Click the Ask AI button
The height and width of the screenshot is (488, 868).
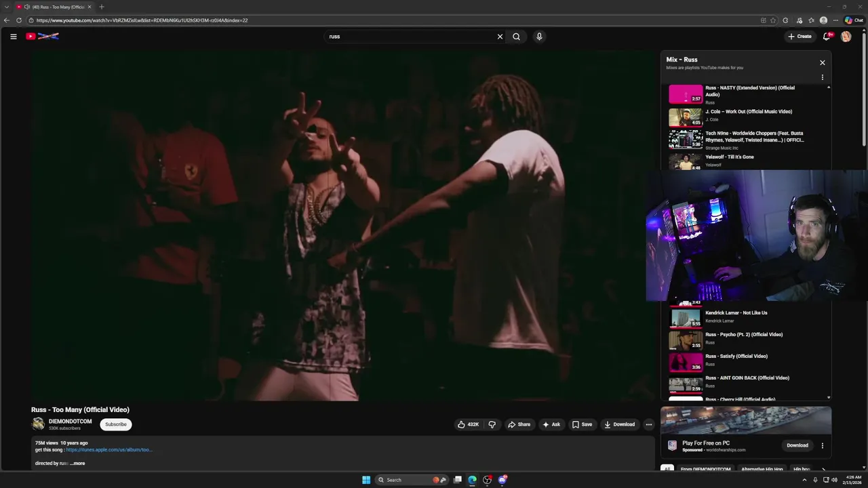pyautogui.click(x=551, y=424)
